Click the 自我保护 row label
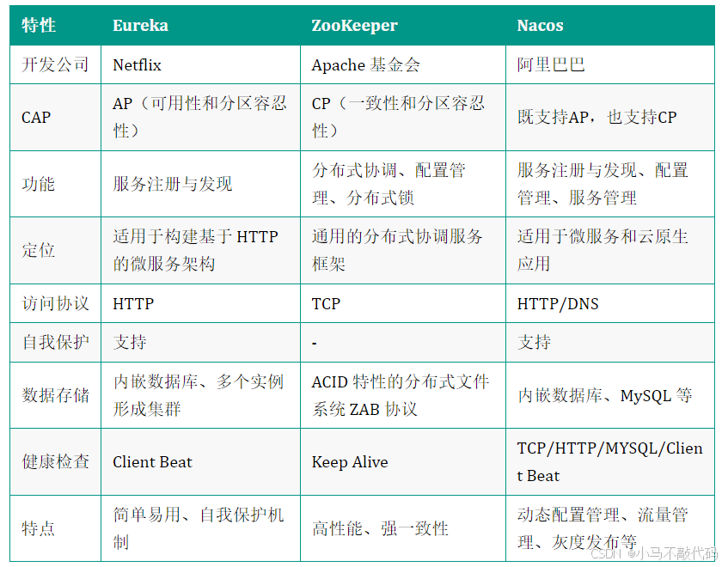 point(56,343)
